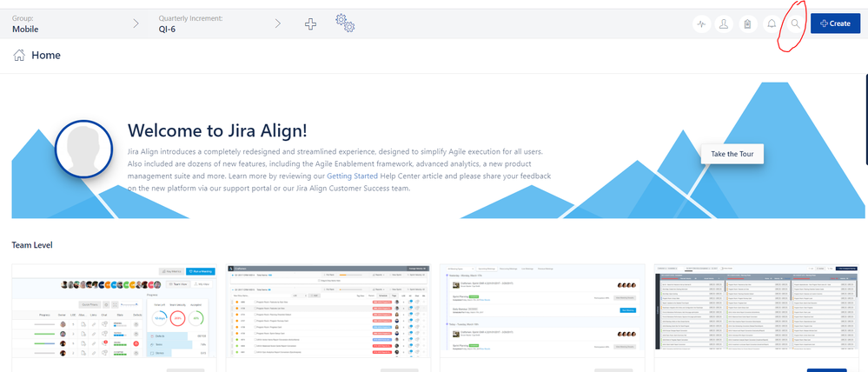Click the Home breadcrumb text

(46, 55)
